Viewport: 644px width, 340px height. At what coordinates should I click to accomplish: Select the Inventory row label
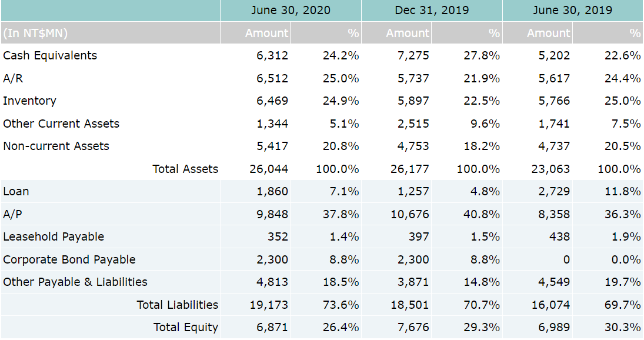click(x=29, y=101)
